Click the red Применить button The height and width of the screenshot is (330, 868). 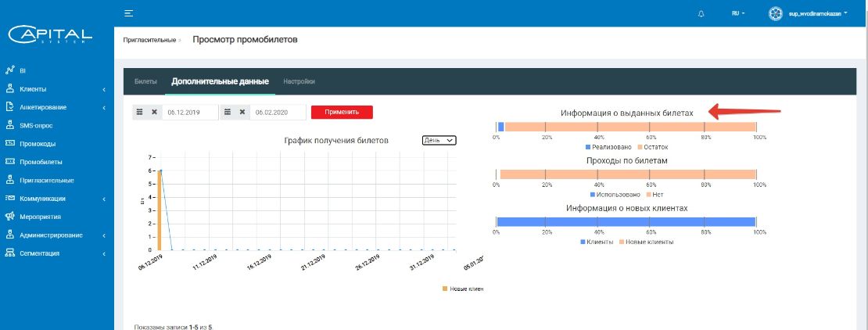coord(342,112)
